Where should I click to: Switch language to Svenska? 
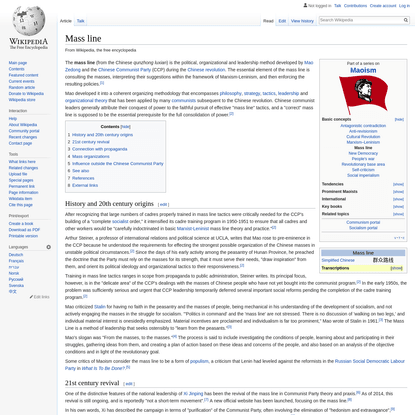click(16, 285)
